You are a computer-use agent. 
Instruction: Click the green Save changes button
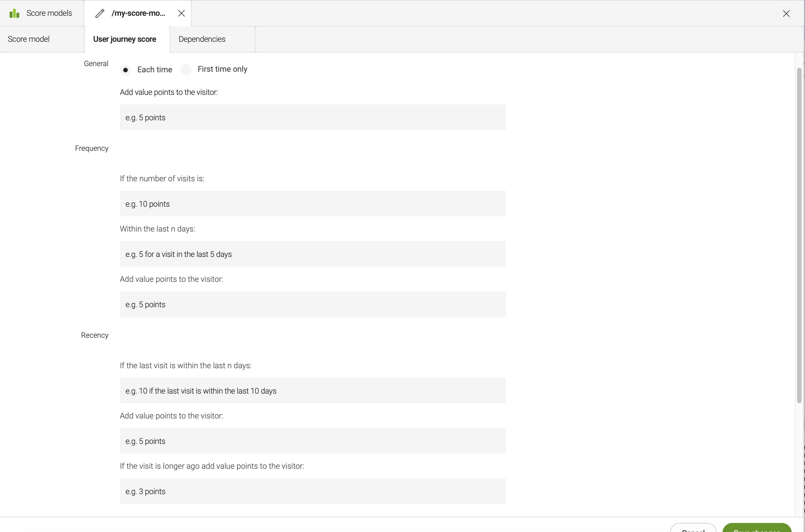coord(757,529)
